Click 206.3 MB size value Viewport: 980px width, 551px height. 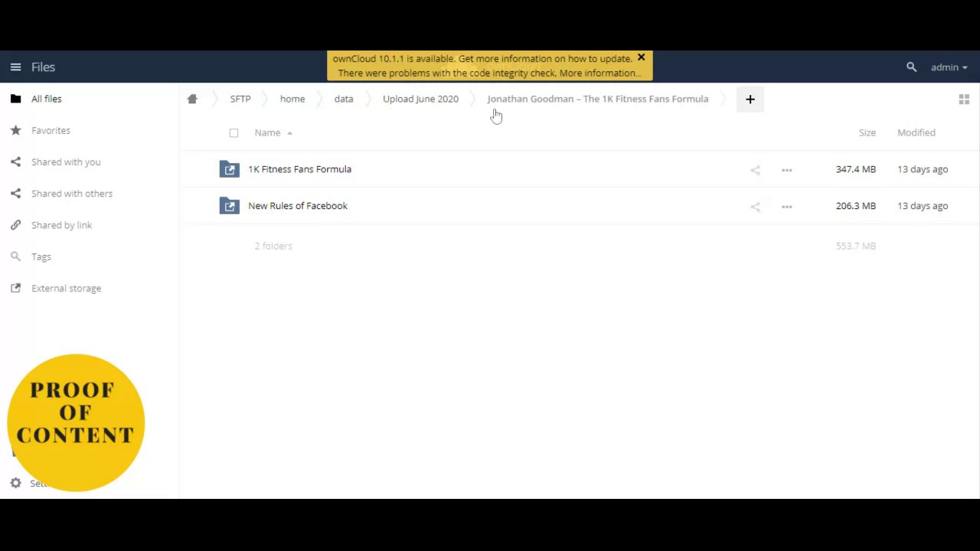pyautogui.click(x=855, y=206)
